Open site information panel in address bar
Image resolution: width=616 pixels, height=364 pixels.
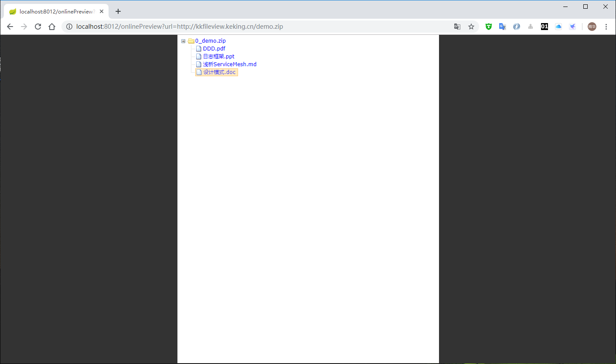click(69, 26)
